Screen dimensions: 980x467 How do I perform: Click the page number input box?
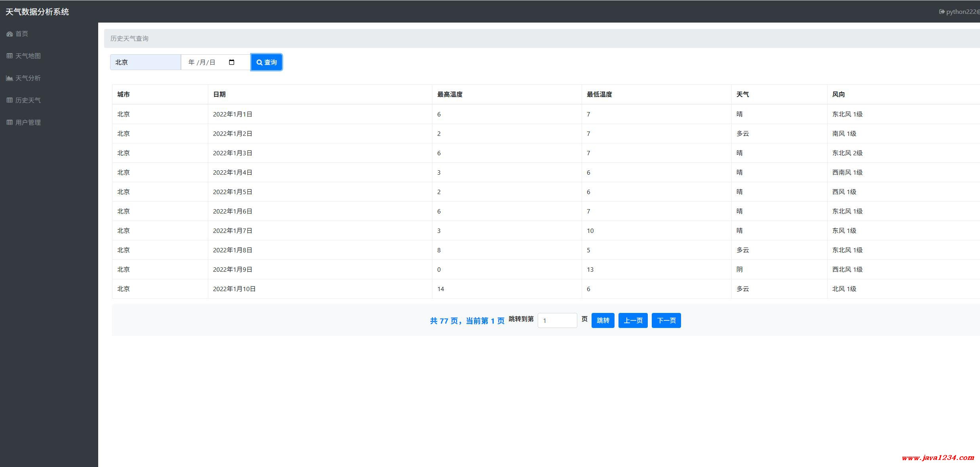[x=557, y=320]
